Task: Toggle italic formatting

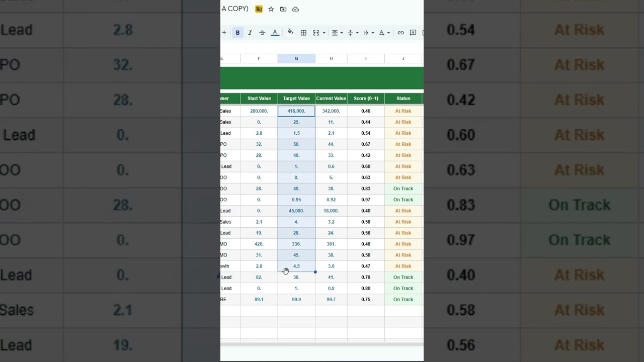Action: 250,33
